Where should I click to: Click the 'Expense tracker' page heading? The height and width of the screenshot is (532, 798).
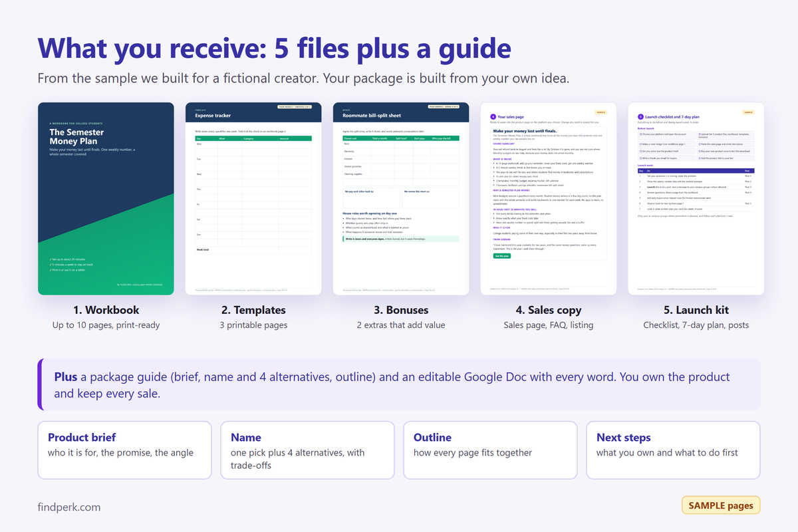[x=213, y=116]
